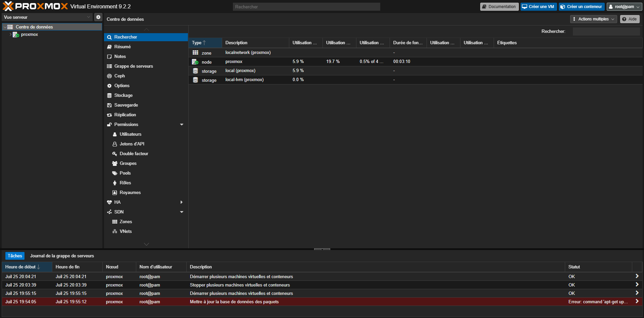644x318 pixels.
Task: Expand the HA submenu arrow
Action: 182,202
